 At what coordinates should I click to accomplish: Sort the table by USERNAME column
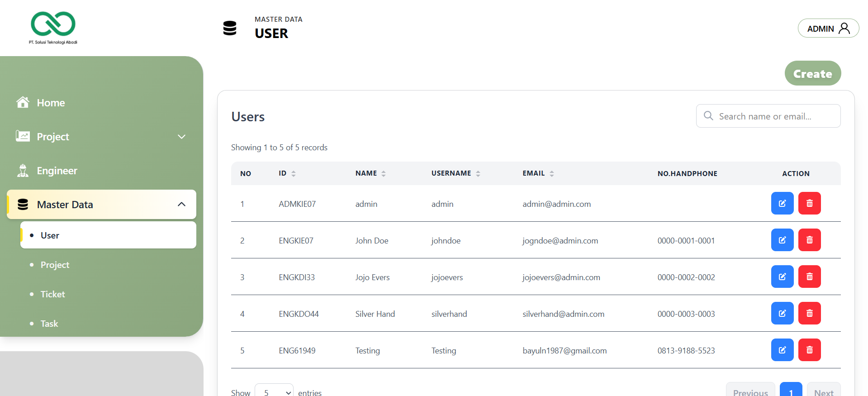click(478, 173)
